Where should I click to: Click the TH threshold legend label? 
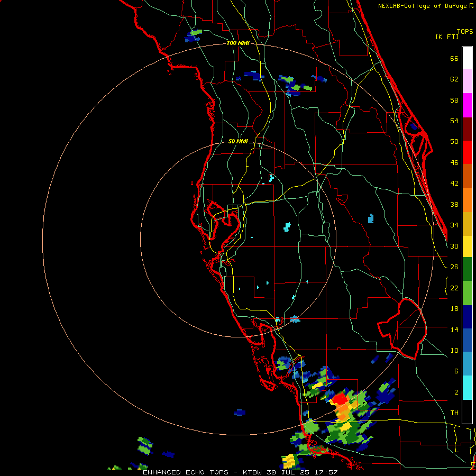tap(454, 413)
